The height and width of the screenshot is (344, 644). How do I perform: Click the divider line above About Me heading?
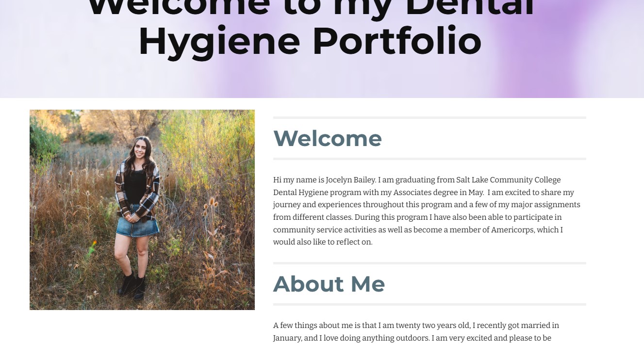[429, 263]
